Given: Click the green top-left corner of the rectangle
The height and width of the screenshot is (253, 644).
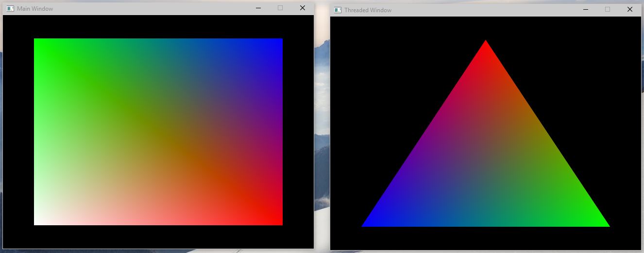Looking at the screenshot, I should tap(37, 41).
